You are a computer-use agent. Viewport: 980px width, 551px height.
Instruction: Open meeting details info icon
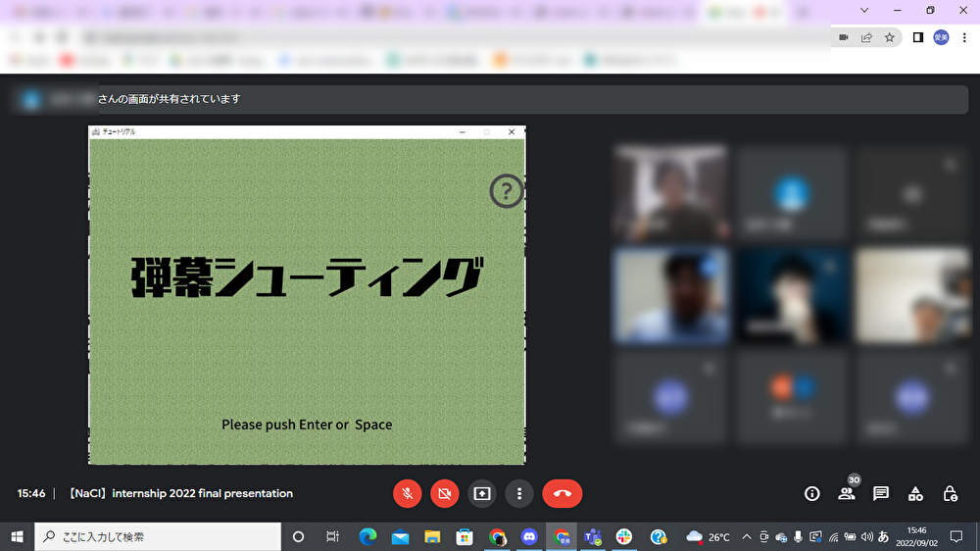[x=811, y=494]
